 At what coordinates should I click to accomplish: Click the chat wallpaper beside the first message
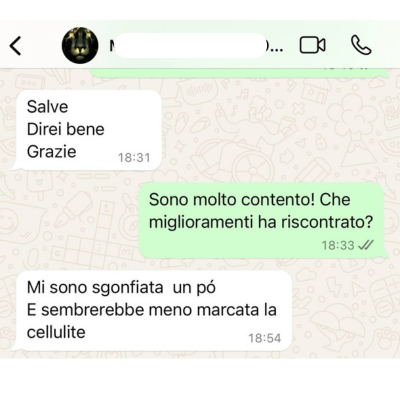point(267,130)
